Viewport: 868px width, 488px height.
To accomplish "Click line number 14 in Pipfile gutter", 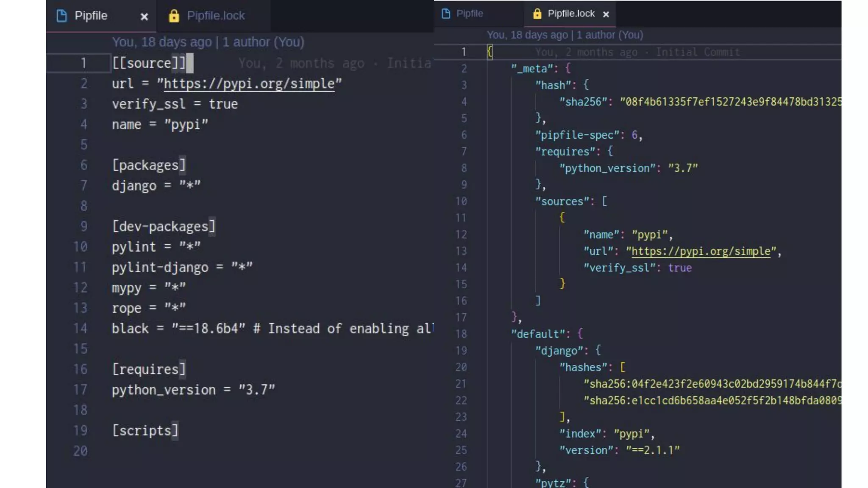I will tap(80, 328).
